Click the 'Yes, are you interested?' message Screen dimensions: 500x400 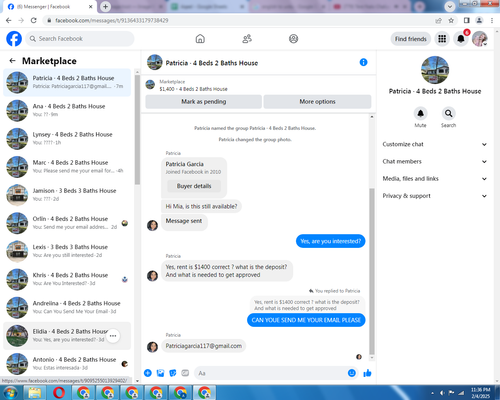tap(330, 241)
